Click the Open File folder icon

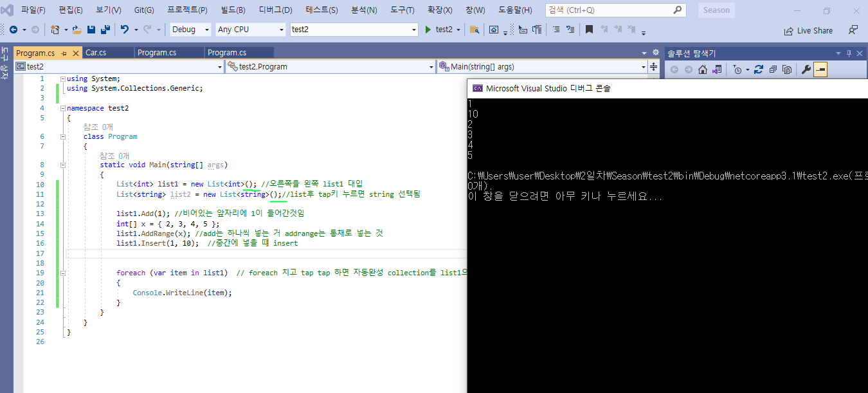pyautogui.click(x=77, y=30)
